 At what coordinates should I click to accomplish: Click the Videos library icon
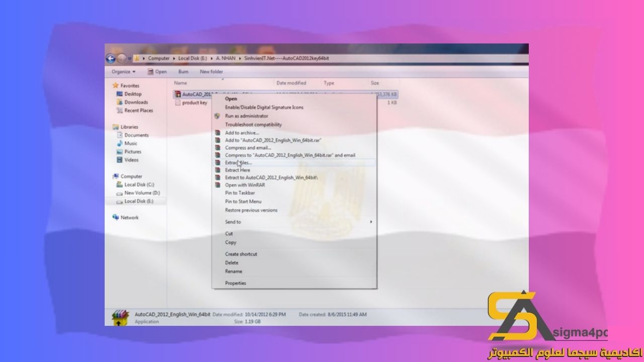point(120,160)
